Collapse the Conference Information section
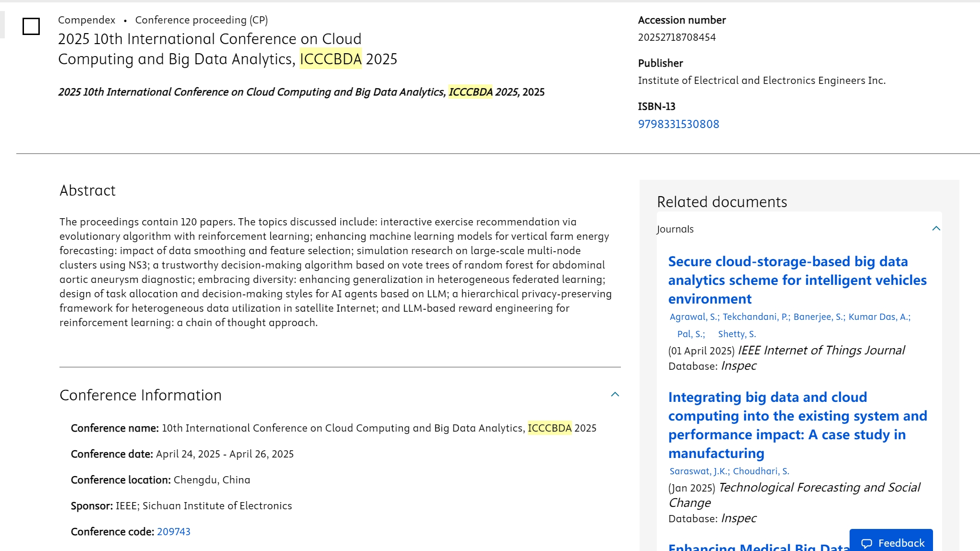The height and width of the screenshot is (551, 980). [615, 394]
